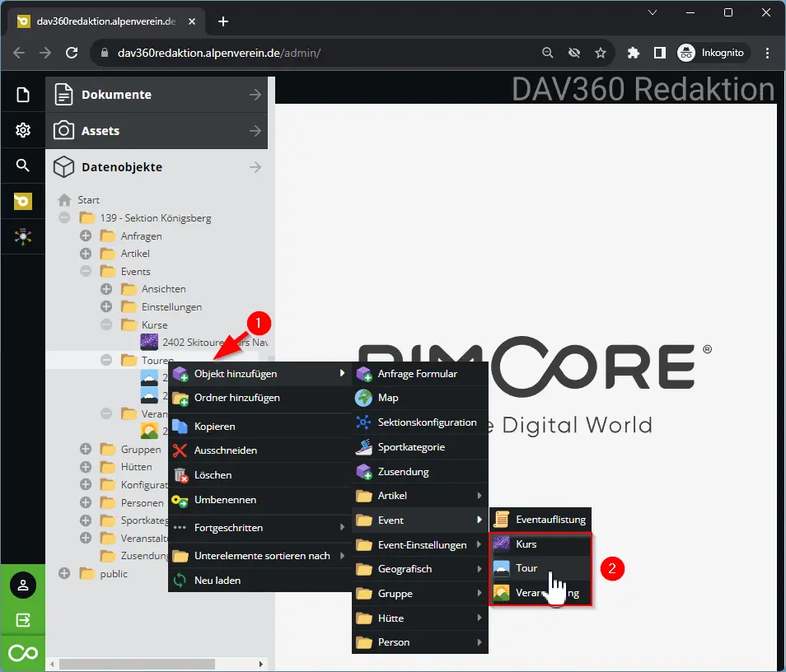Open the browser extensions puzzle icon
This screenshot has height=672, width=786.
tap(633, 53)
